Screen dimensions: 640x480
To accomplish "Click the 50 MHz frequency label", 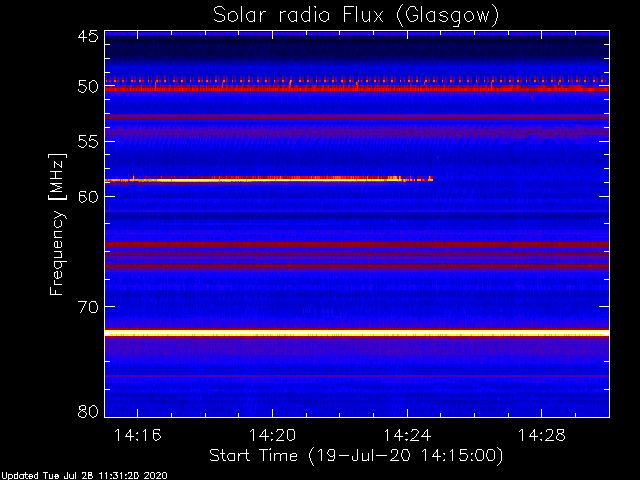I will (88, 87).
